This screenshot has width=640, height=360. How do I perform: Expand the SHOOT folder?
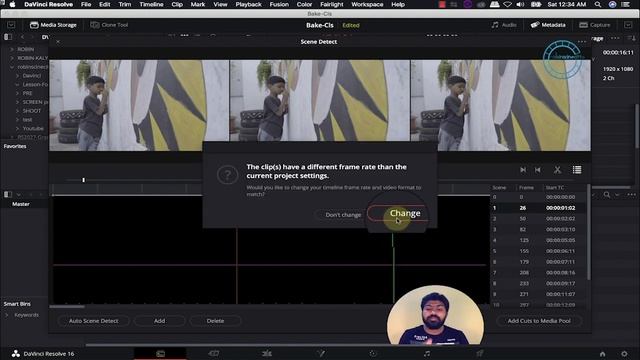pyautogui.click(x=18, y=111)
